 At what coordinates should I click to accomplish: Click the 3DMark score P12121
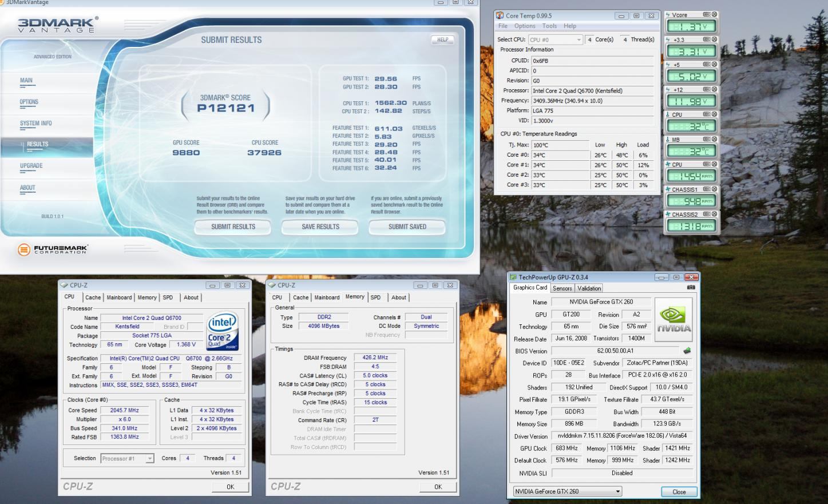coord(226,108)
